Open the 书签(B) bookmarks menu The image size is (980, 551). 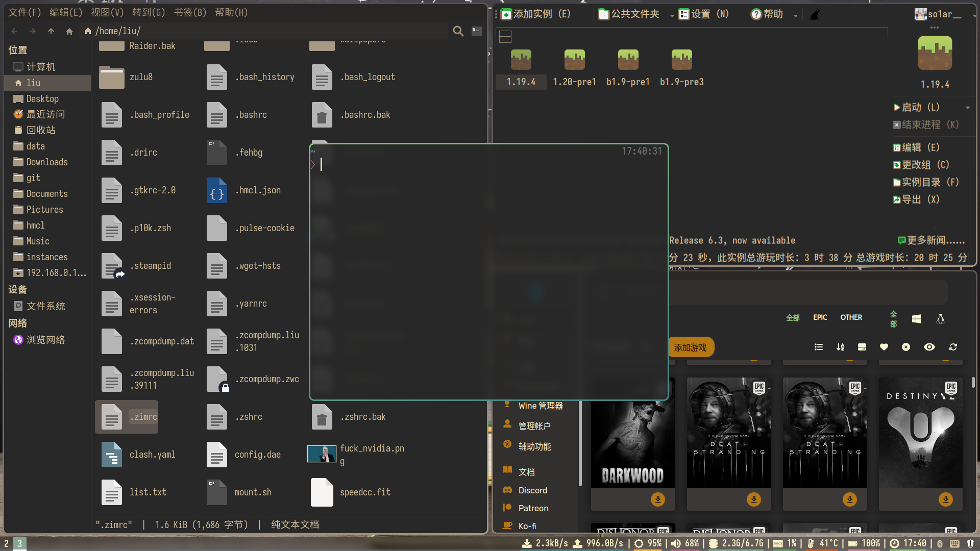(190, 12)
